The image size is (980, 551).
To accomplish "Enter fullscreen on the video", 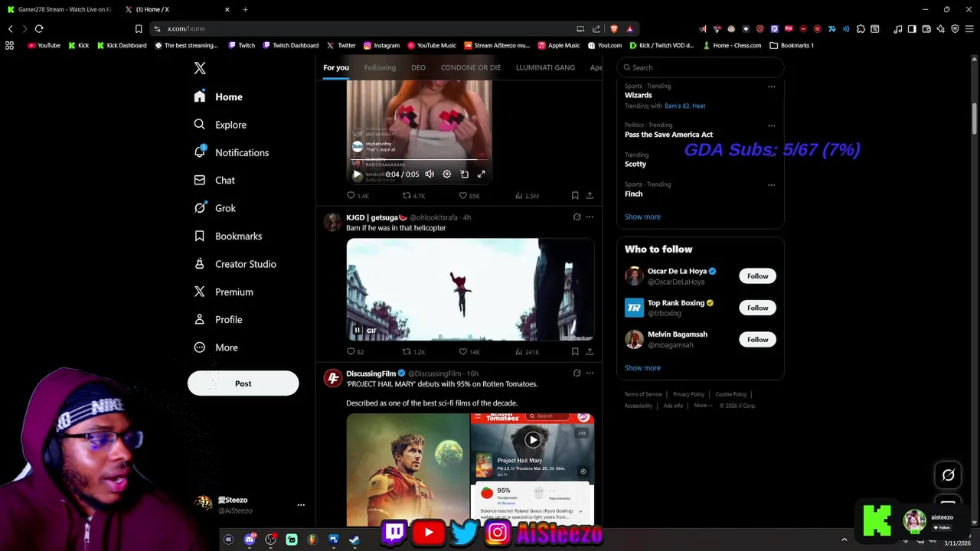I will (x=482, y=174).
